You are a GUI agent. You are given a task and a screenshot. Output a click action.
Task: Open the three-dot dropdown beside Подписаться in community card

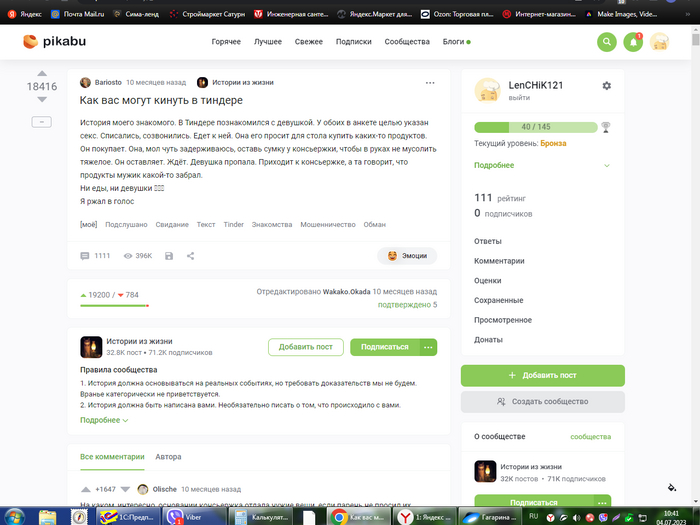click(x=428, y=347)
